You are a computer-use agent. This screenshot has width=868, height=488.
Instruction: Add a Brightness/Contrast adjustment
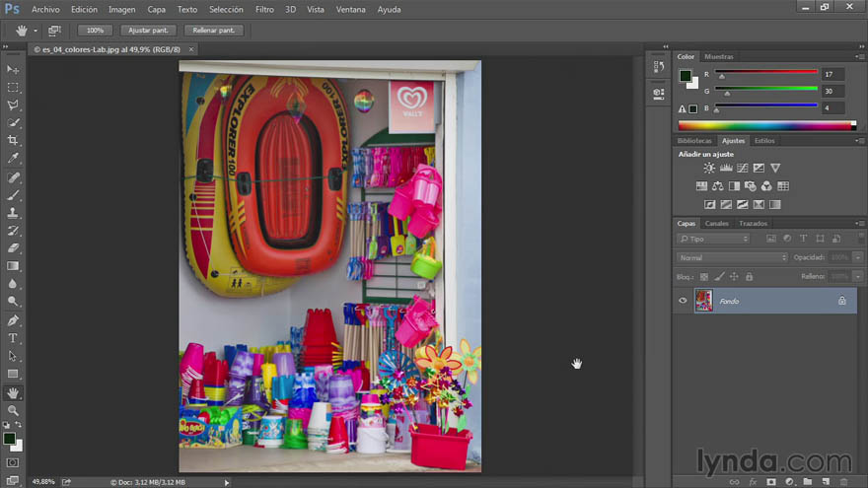pos(709,168)
